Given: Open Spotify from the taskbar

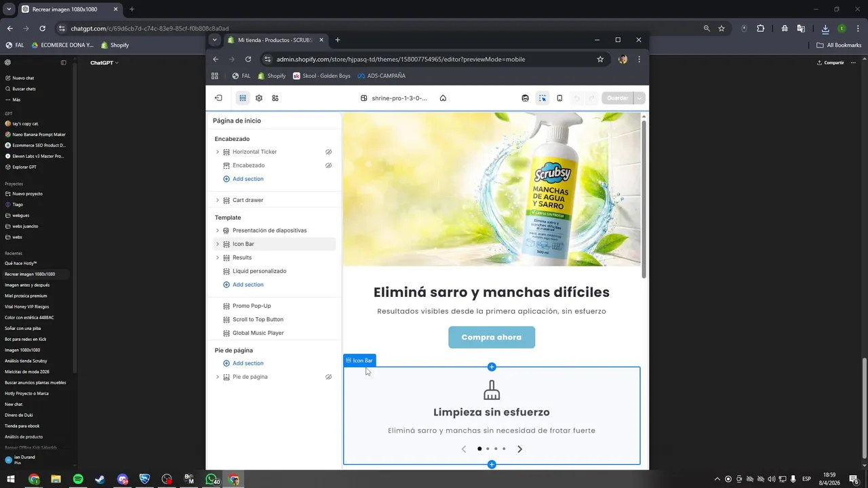Looking at the screenshot, I should 78,479.
